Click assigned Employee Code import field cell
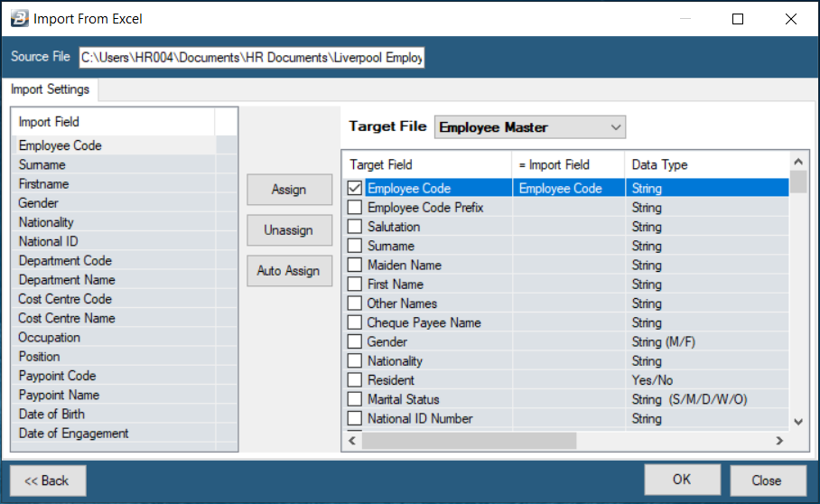This screenshot has width=820, height=504. point(569,188)
